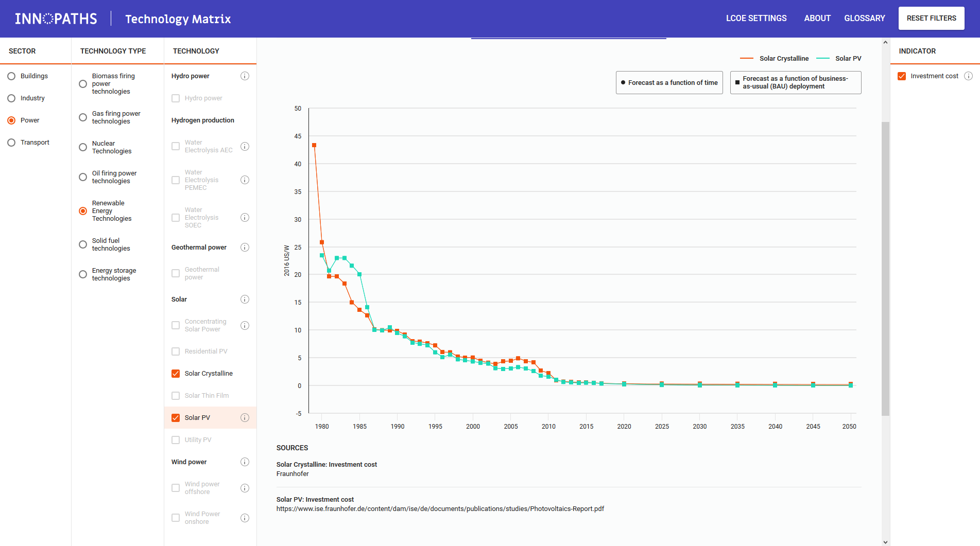Uncheck the Solar Crystalline checkbox
Viewport: 980px width, 546px height.
(176, 374)
